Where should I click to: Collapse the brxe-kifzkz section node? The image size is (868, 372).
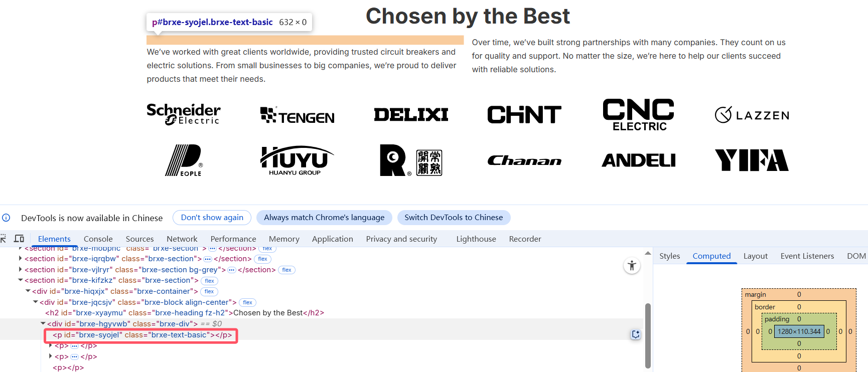21,280
